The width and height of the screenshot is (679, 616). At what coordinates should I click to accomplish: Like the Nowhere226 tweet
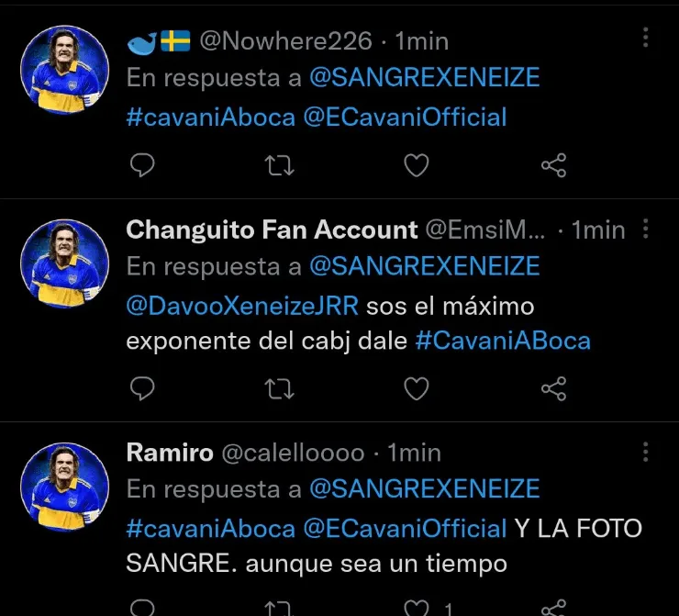pyautogui.click(x=417, y=165)
